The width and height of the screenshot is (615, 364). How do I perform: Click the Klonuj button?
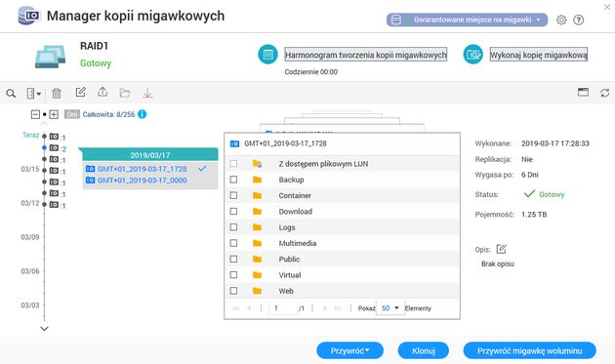coord(424,350)
